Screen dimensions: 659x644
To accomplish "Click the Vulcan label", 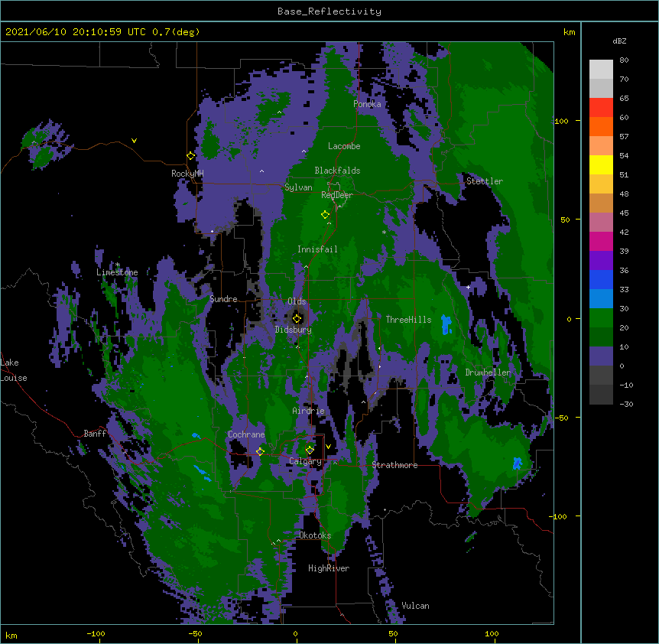I will 415,606.
